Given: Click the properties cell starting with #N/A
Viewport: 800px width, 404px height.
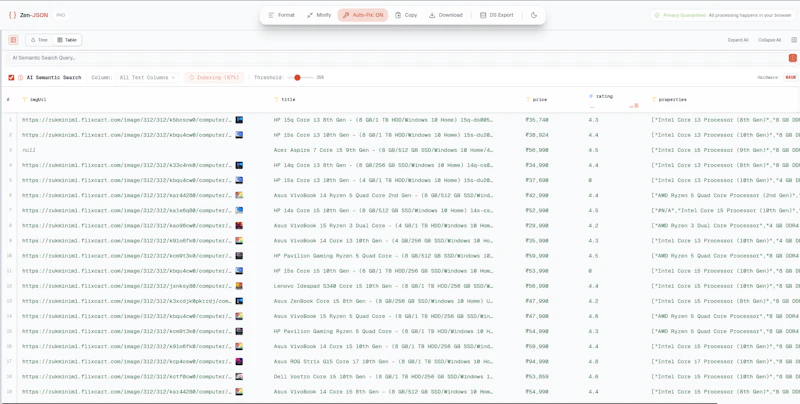Looking at the screenshot, I should point(726,210).
